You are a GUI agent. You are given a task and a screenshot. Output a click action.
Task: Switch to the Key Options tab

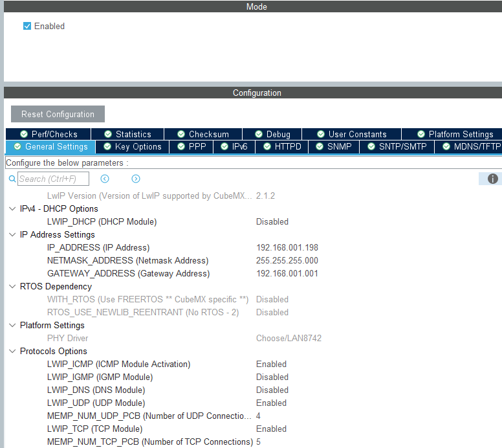tap(132, 147)
